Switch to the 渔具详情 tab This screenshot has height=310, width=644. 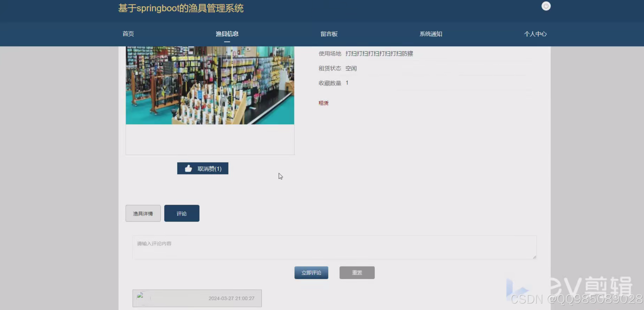tap(143, 213)
